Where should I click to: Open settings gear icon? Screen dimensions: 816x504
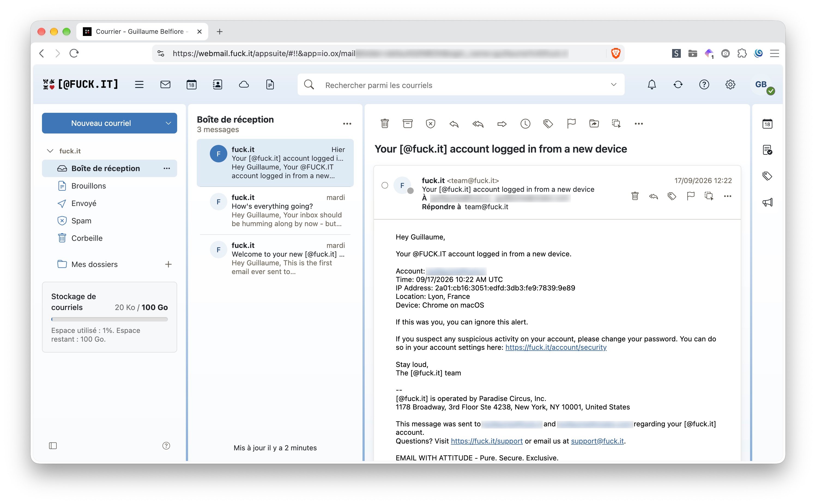coord(730,85)
